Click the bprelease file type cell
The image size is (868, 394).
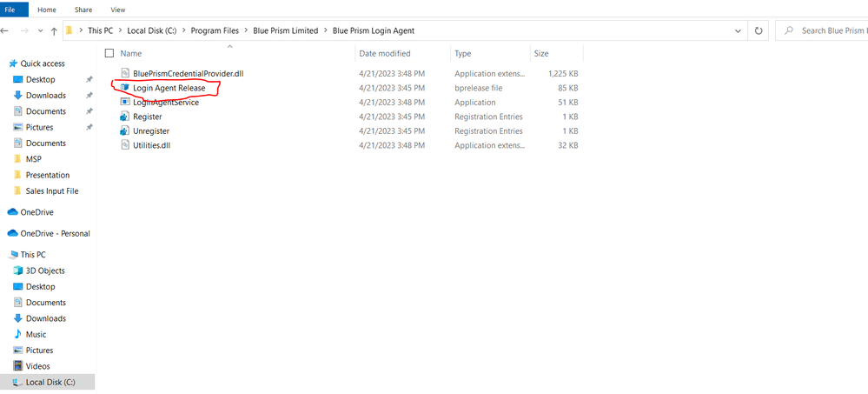(x=478, y=88)
